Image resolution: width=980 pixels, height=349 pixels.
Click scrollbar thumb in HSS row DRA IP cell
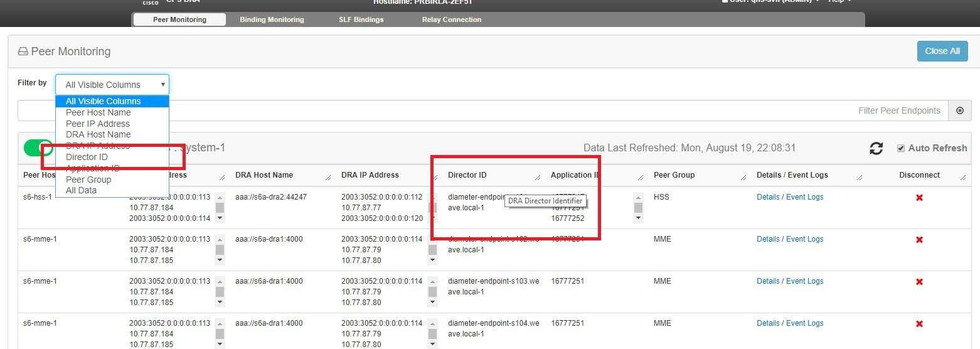click(433, 208)
